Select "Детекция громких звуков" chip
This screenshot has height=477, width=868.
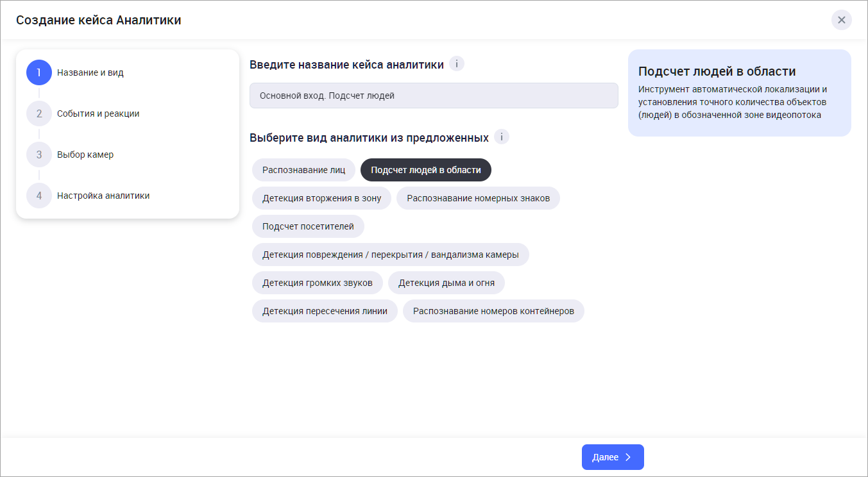(317, 283)
